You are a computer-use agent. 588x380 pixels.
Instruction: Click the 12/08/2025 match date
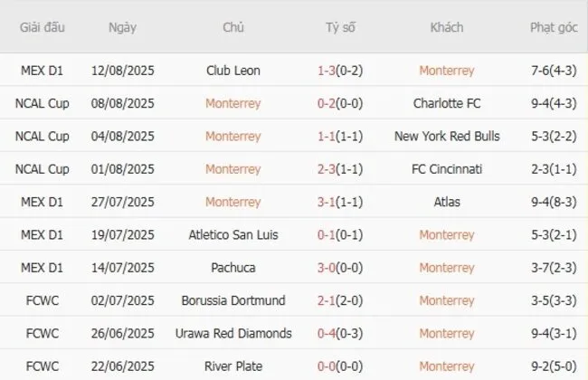point(122,71)
